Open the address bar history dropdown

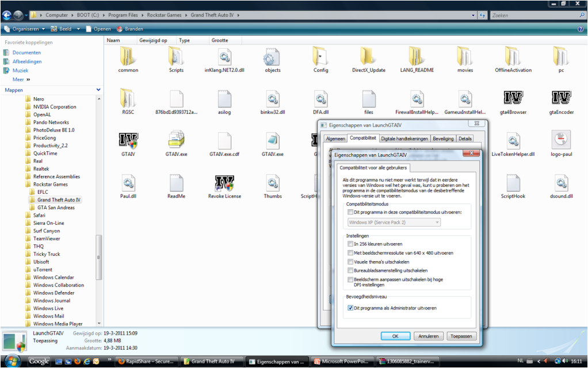(473, 16)
